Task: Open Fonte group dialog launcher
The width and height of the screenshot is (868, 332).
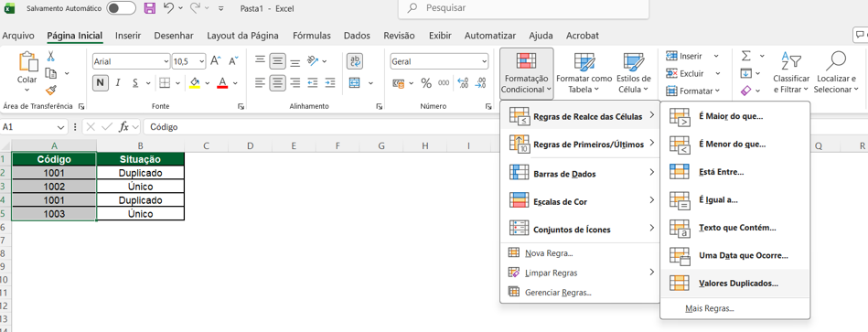Action: (x=241, y=106)
